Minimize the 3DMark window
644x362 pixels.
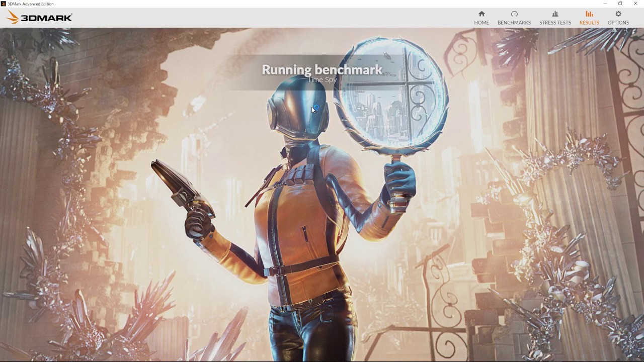(x=605, y=4)
